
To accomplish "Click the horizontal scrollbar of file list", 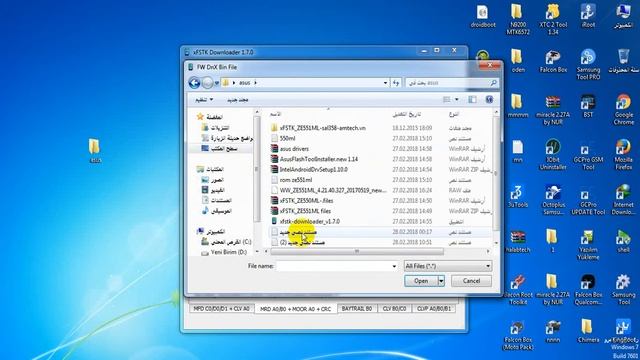I will click(357, 251).
